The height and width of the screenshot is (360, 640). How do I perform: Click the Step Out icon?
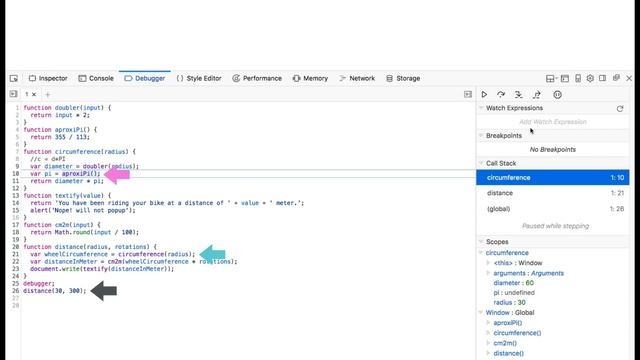click(537, 95)
